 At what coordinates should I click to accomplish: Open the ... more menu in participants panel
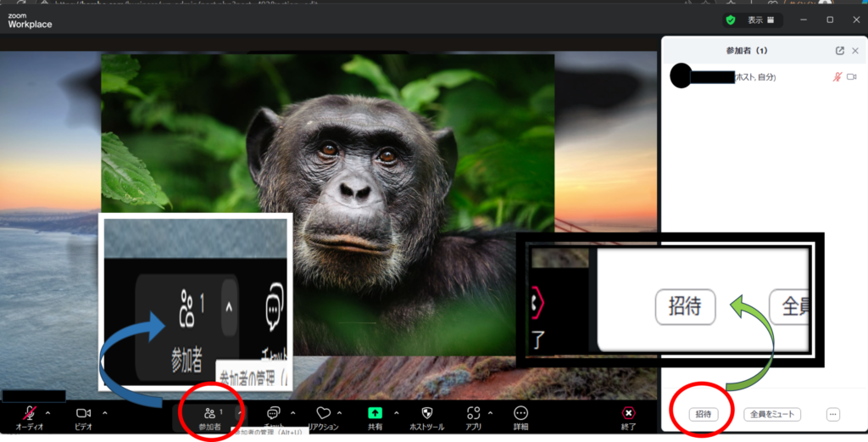(x=832, y=415)
